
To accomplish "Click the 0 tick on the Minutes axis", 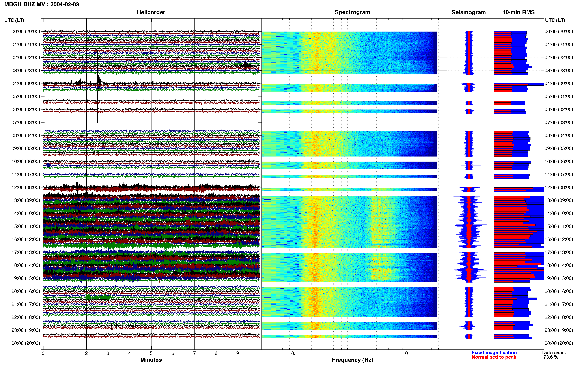I will click(x=43, y=353).
